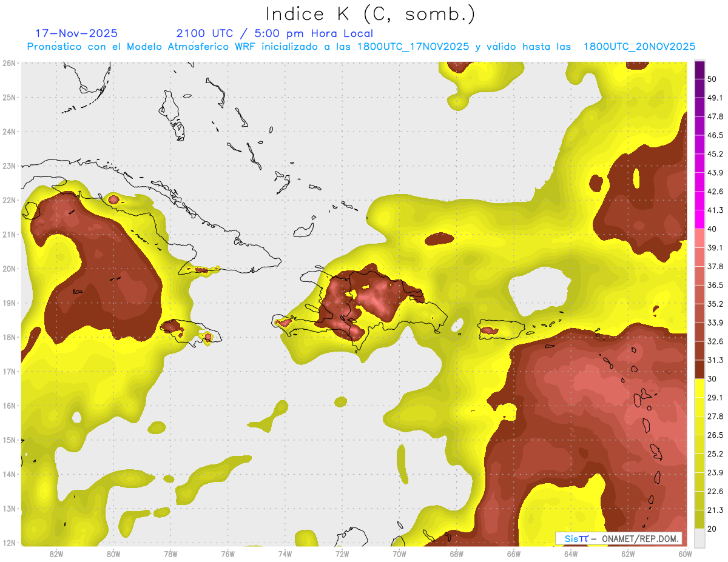
Task: Click the 13N latitude label
Action: pos(9,509)
